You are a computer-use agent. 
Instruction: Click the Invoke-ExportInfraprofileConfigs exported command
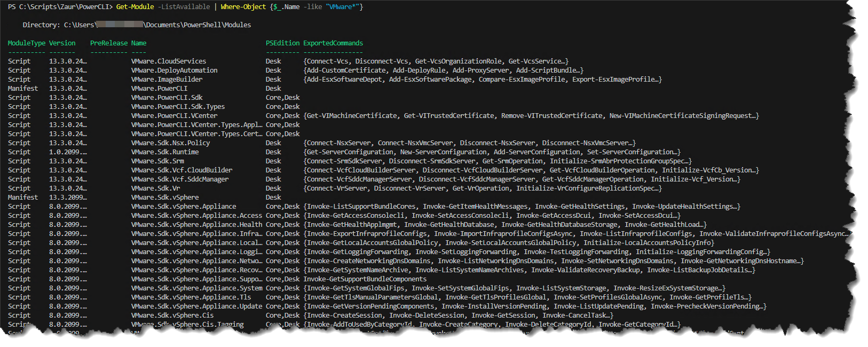click(367, 234)
